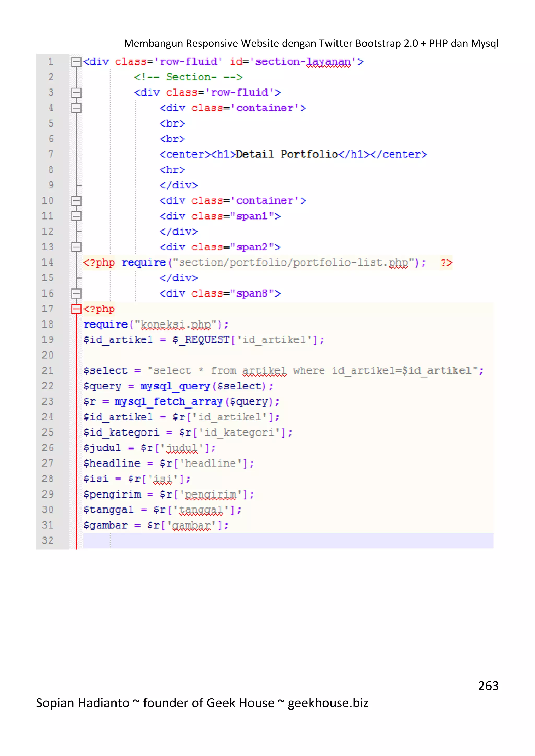Click the <div class='container'> tag on line 10
Viewport: 535px width, 756px height.
[x=233, y=200]
